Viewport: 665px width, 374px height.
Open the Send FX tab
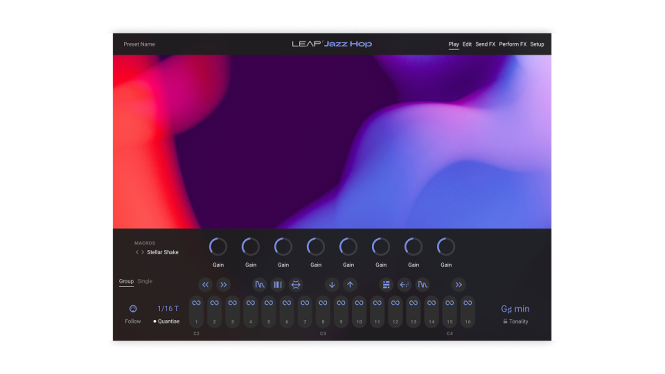[x=485, y=44]
